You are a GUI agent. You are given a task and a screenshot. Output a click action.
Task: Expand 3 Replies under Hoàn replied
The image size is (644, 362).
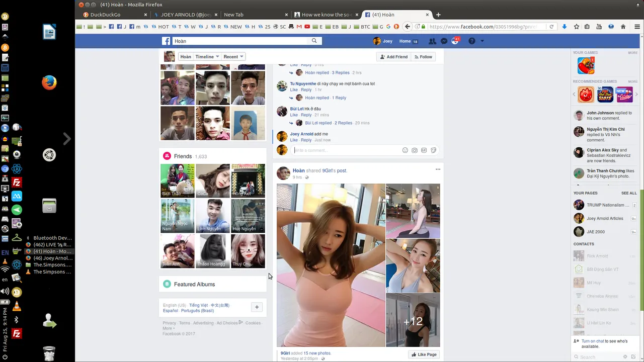[x=341, y=73]
